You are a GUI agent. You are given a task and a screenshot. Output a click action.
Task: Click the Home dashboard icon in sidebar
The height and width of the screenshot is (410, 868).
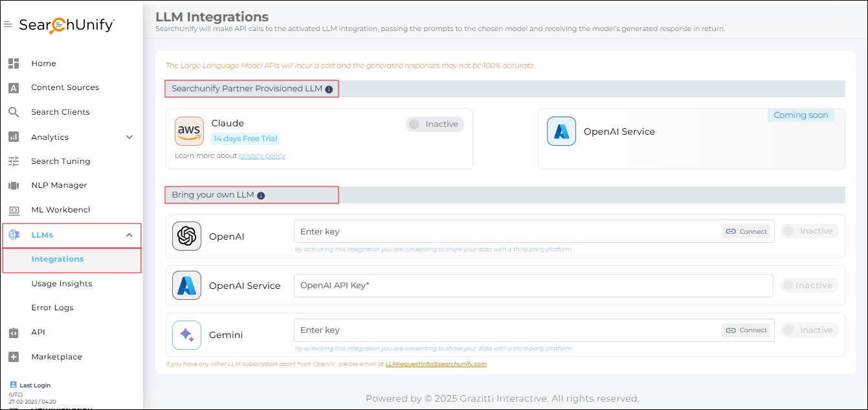[x=14, y=63]
